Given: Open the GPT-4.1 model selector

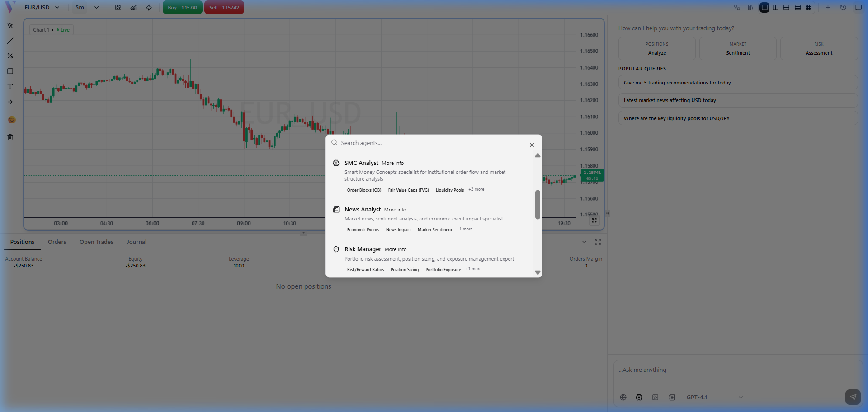Looking at the screenshot, I should (x=714, y=398).
